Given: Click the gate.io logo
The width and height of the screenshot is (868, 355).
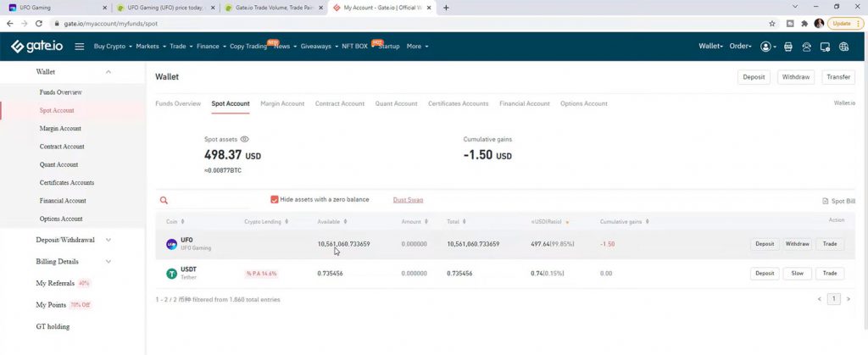Looking at the screenshot, I should [37, 47].
